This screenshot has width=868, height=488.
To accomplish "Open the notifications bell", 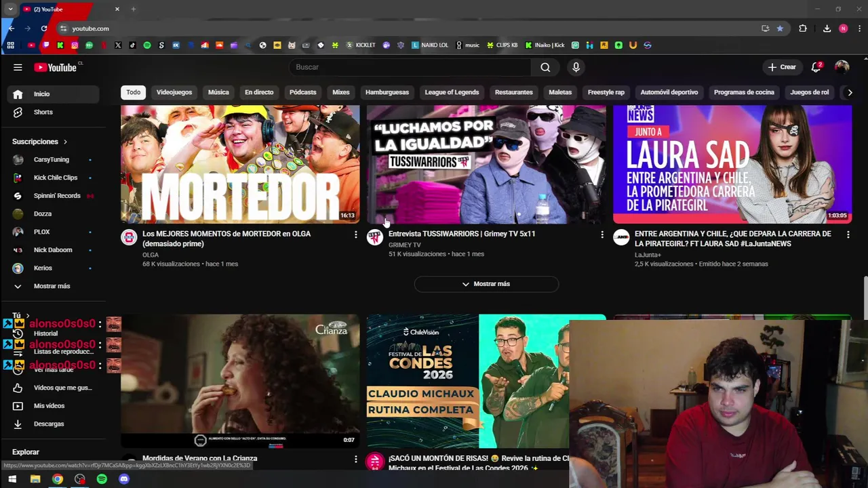I will pos(816,67).
